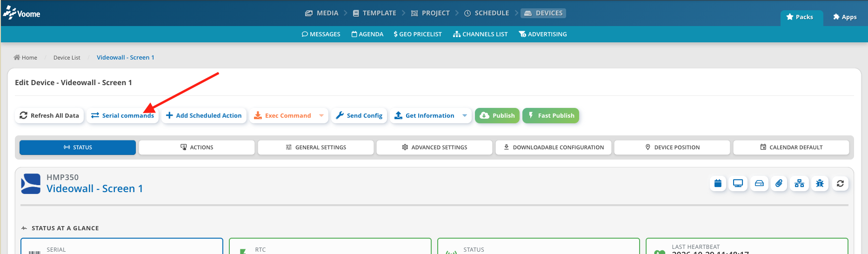Click Get Information button

(x=424, y=115)
